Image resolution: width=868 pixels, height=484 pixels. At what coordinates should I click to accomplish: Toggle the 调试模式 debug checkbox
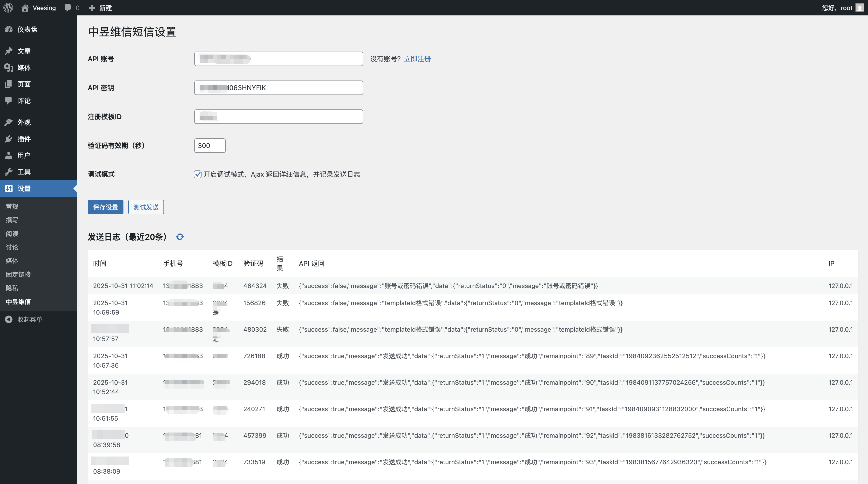(x=198, y=174)
